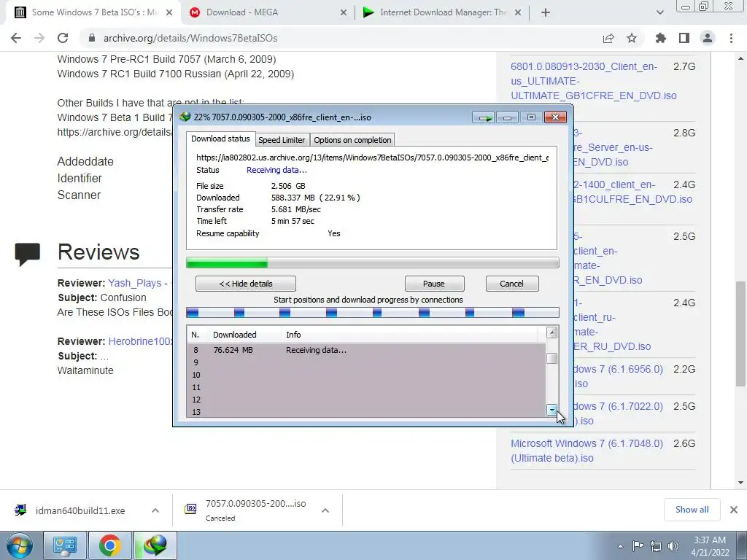Close the Internet Download Manager tab
The height and width of the screenshot is (560, 747).
pyautogui.click(x=519, y=13)
